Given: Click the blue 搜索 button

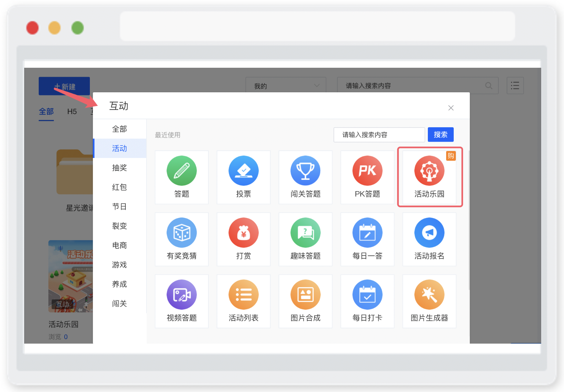Looking at the screenshot, I should point(441,134).
